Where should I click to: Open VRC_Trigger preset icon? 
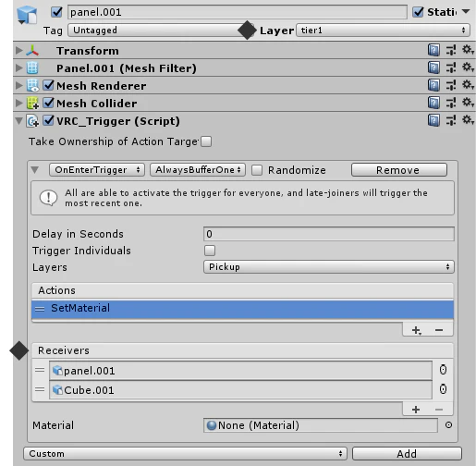point(451,120)
